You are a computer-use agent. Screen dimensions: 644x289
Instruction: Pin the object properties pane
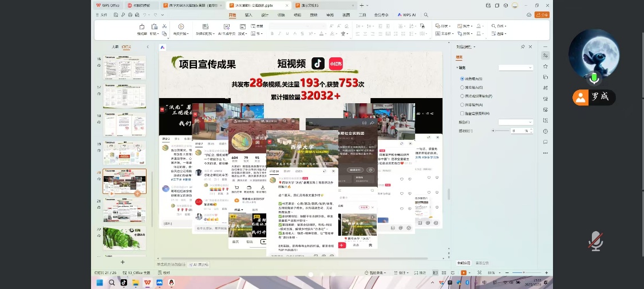pyautogui.click(x=522, y=46)
